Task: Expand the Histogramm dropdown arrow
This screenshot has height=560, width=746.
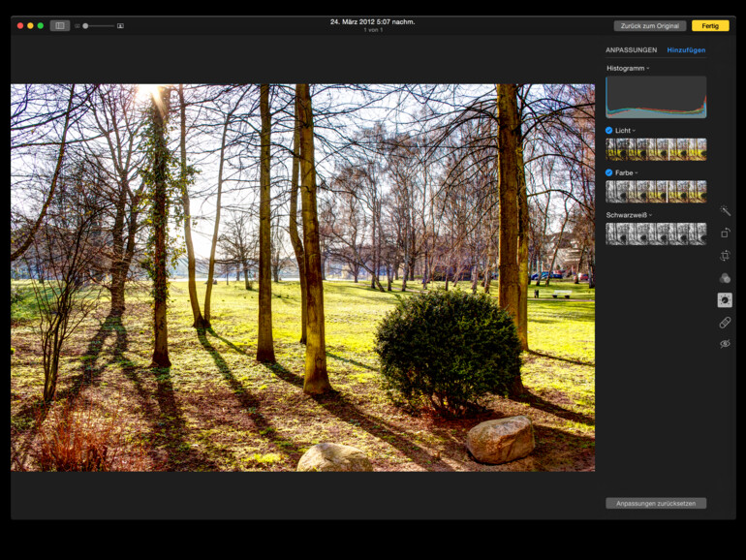Action: (x=648, y=69)
